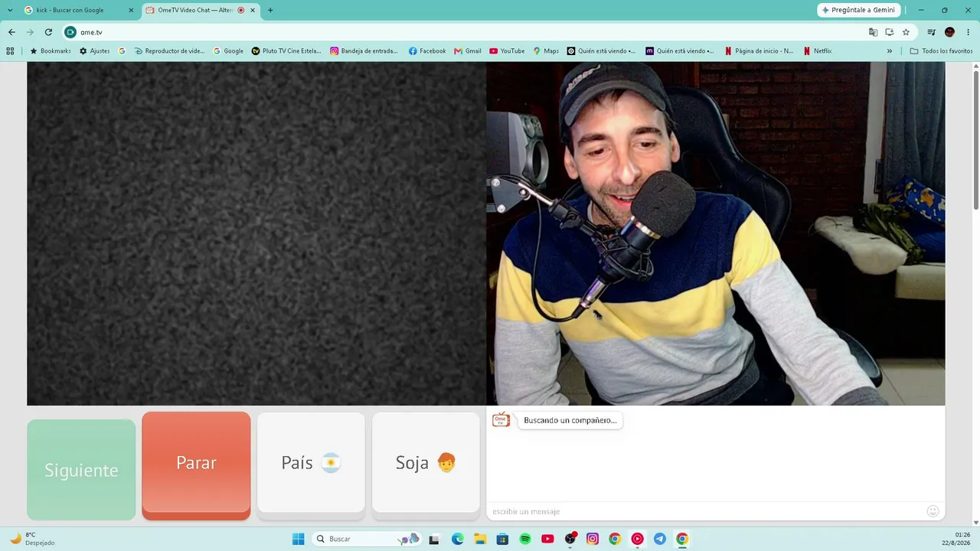Open the Windows Start menu
The height and width of the screenshot is (551, 980).
(x=298, y=539)
